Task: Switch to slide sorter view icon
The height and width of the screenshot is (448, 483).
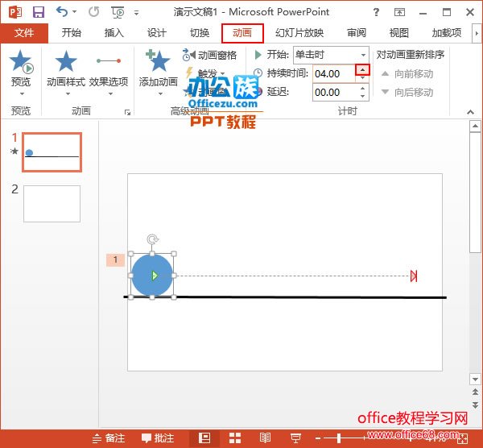Action: coord(235,438)
